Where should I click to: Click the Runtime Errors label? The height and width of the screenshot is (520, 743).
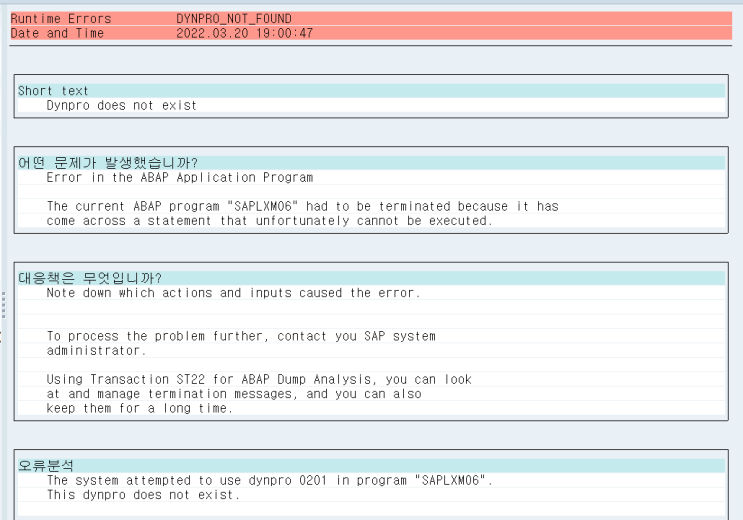(x=61, y=19)
